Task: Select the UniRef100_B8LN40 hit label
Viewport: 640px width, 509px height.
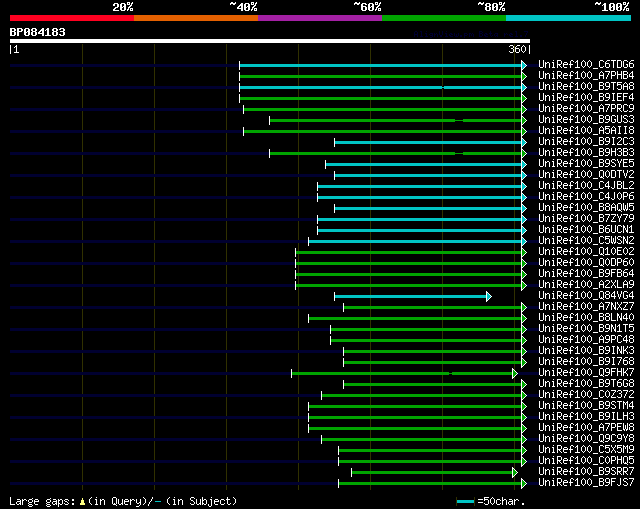Action: 586,318
